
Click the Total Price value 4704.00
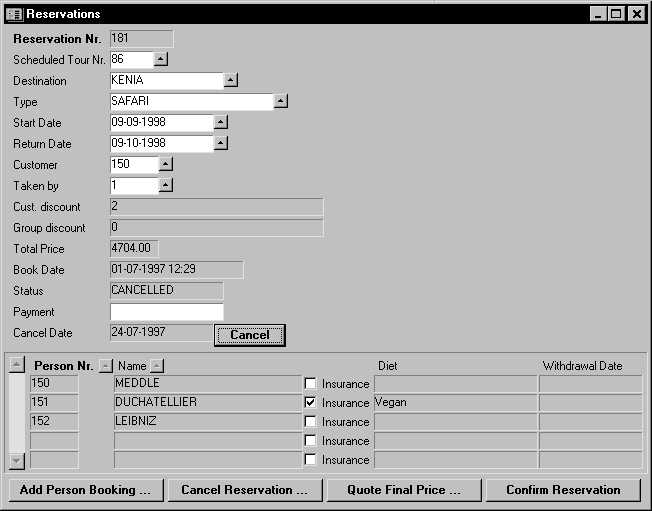pos(134,248)
